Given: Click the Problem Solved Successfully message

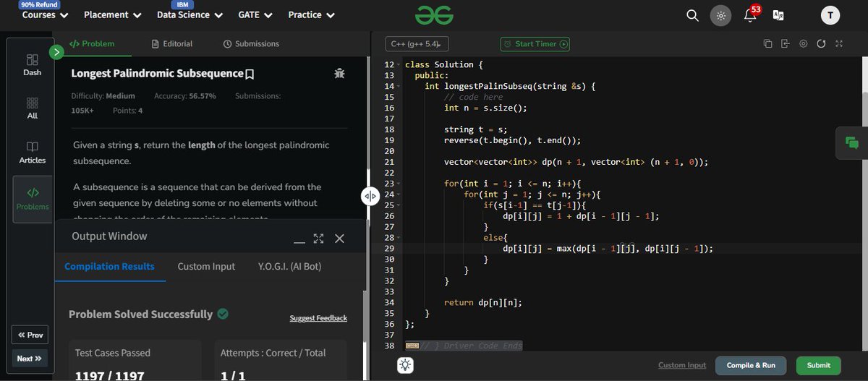Looking at the screenshot, I should pos(140,314).
